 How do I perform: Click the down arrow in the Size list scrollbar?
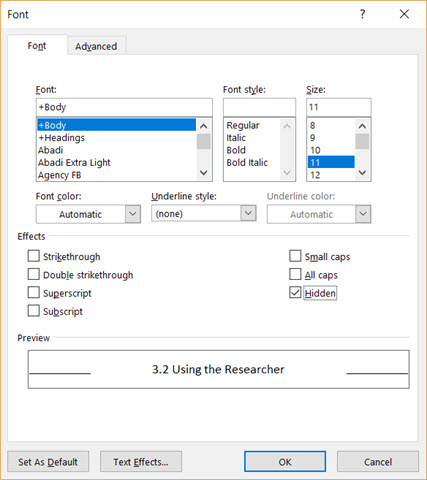coord(362,172)
